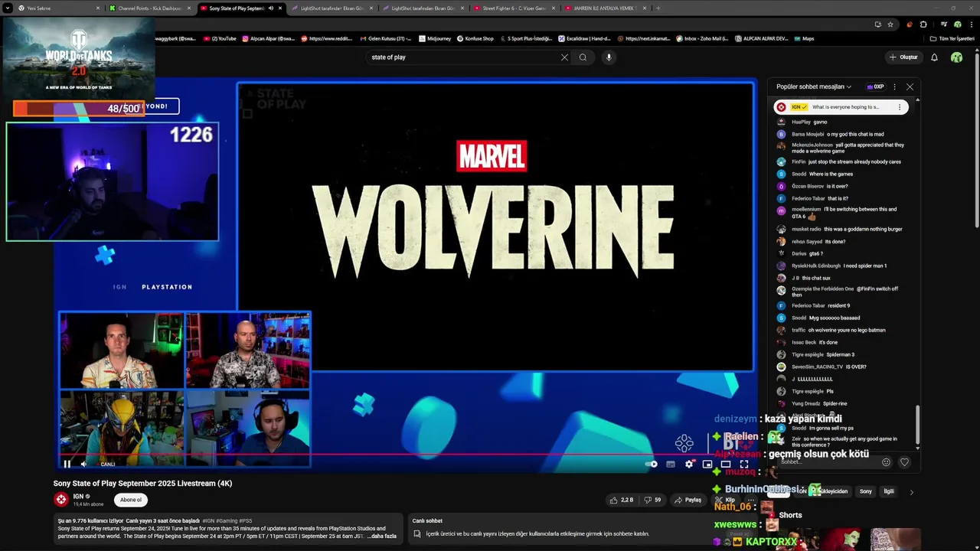Pause the livestream video

point(67,464)
